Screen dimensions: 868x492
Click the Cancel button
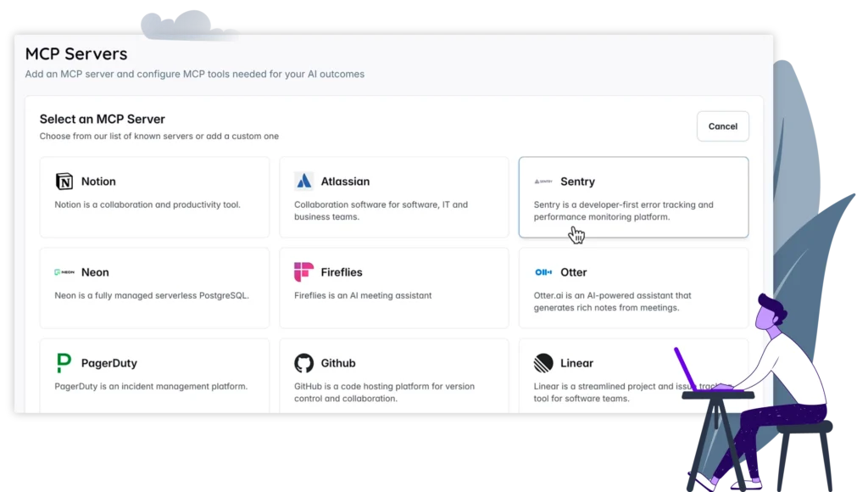coord(721,126)
